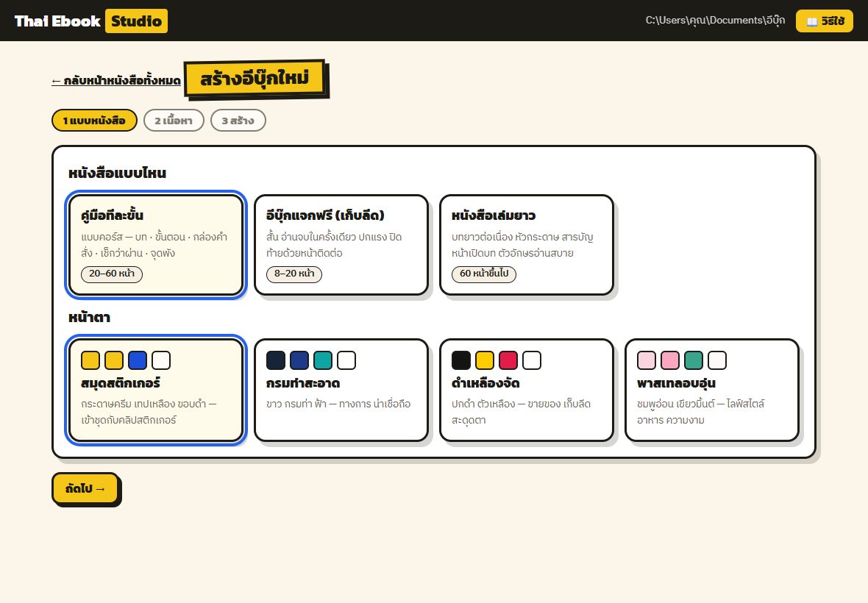This screenshot has width=868, height=603.
Task: Click the dark navy swatch in กรมท่าสะอาด
Action: [276, 360]
